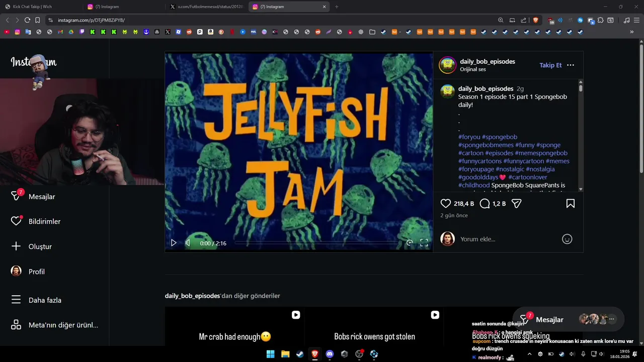Select Oluştur to create a post
The image size is (644, 362).
tap(31, 246)
